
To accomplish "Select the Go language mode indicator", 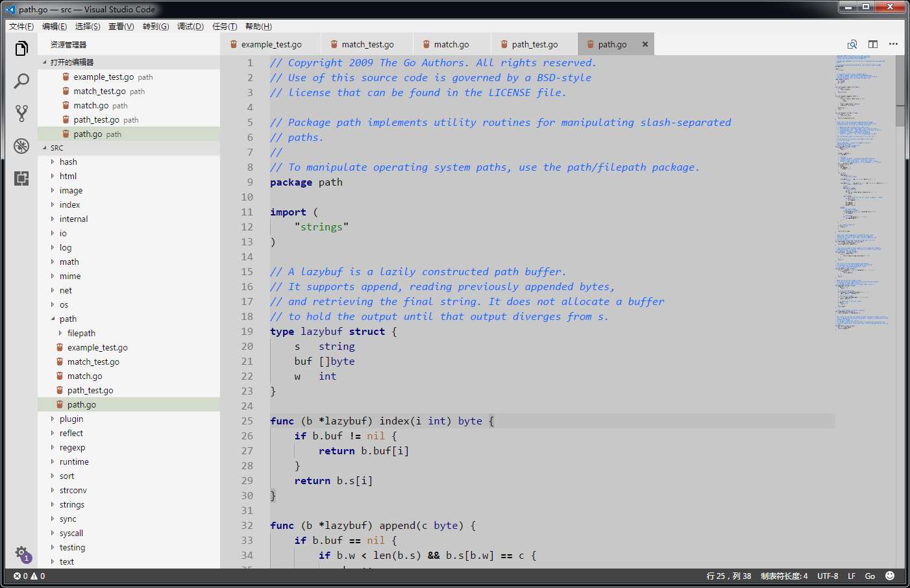I will 870,576.
